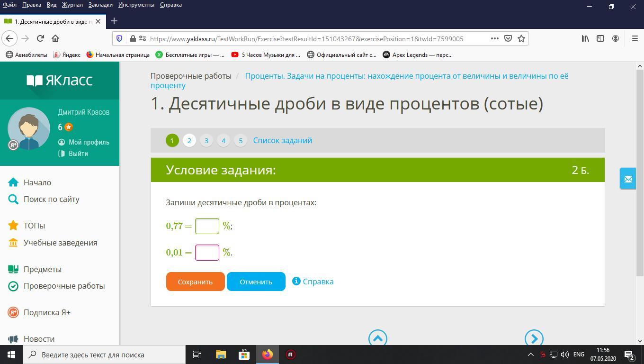The width and height of the screenshot is (644, 364).
Task: Show hidden system tray icons
Action: [x=530, y=355]
